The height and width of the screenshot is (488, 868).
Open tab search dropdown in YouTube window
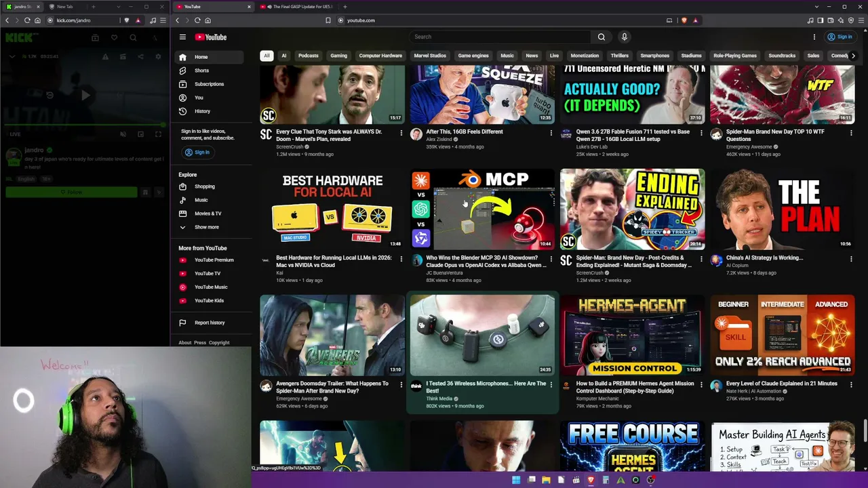pyautogui.click(x=817, y=7)
